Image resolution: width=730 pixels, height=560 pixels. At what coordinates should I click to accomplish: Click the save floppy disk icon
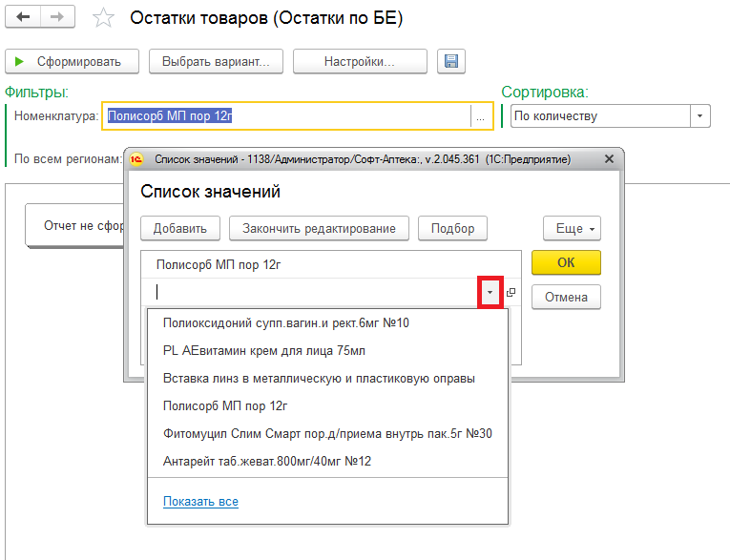pyautogui.click(x=451, y=62)
